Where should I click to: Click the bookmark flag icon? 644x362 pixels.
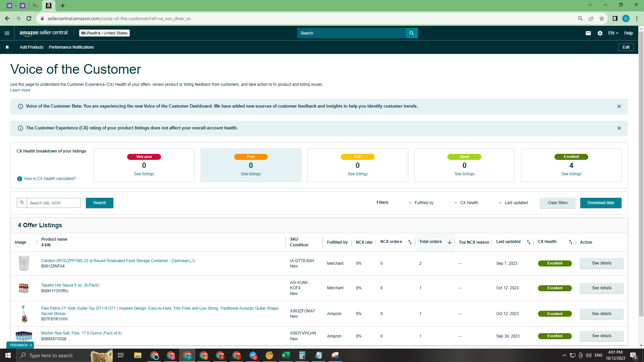[7, 47]
